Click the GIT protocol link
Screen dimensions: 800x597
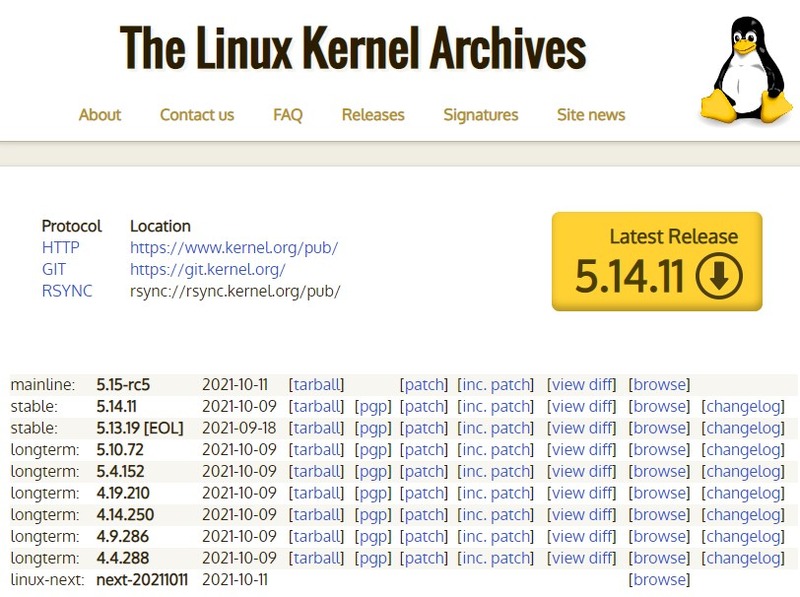click(53, 270)
